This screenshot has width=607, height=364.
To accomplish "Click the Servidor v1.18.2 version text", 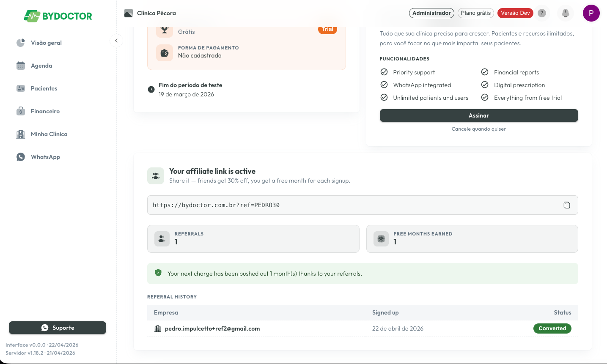I will pos(40,353).
